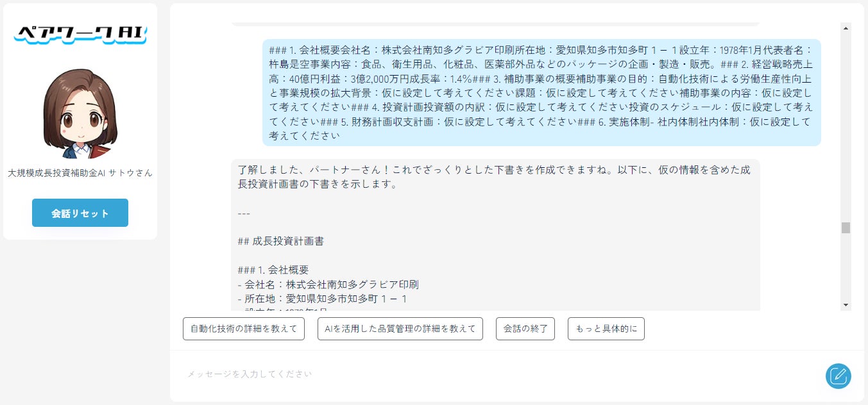Image resolution: width=868 pixels, height=405 pixels.
Task: Click scrollbar track below the thumb
Action: tap(846, 266)
